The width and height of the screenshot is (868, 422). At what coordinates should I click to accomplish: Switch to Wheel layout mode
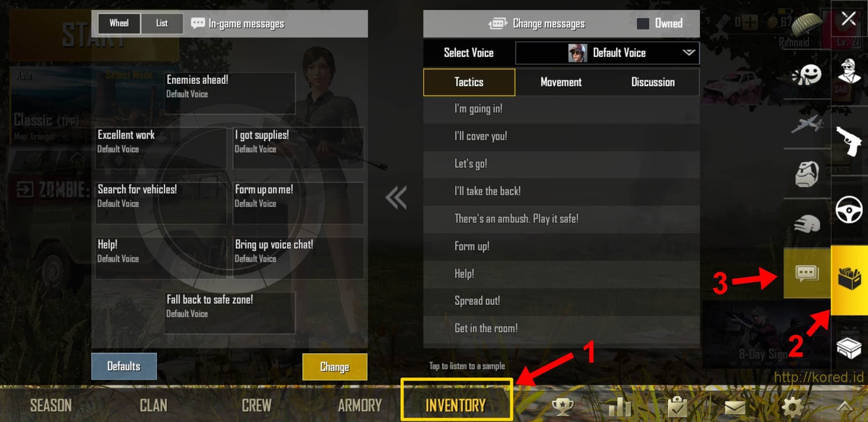pos(119,23)
